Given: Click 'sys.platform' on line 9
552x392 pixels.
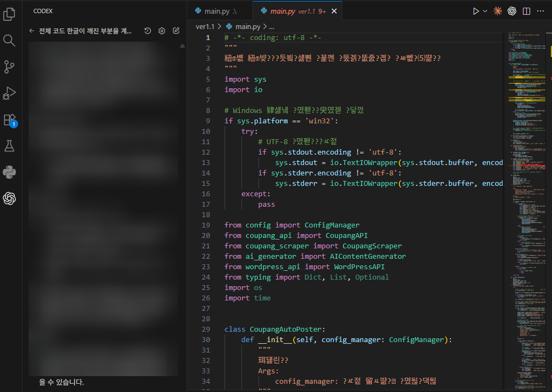Looking at the screenshot, I should pos(262,121).
